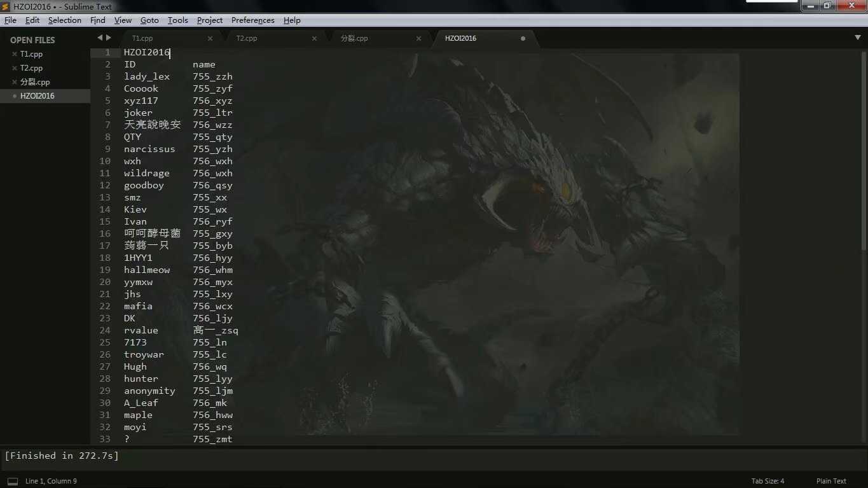The width and height of the screenshot is (868, 488).
Task: Select HZOI2016 in the Open Files list
Action: tap(38, 96)
